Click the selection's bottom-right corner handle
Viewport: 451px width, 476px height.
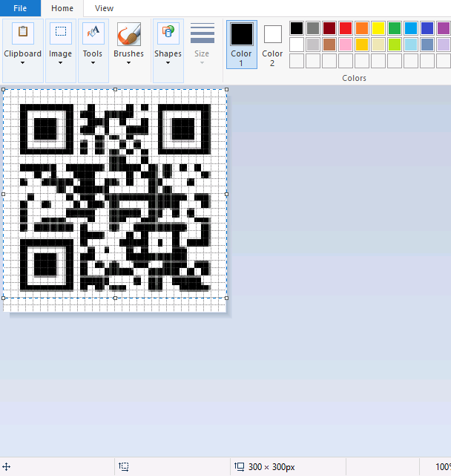point(226,298)
